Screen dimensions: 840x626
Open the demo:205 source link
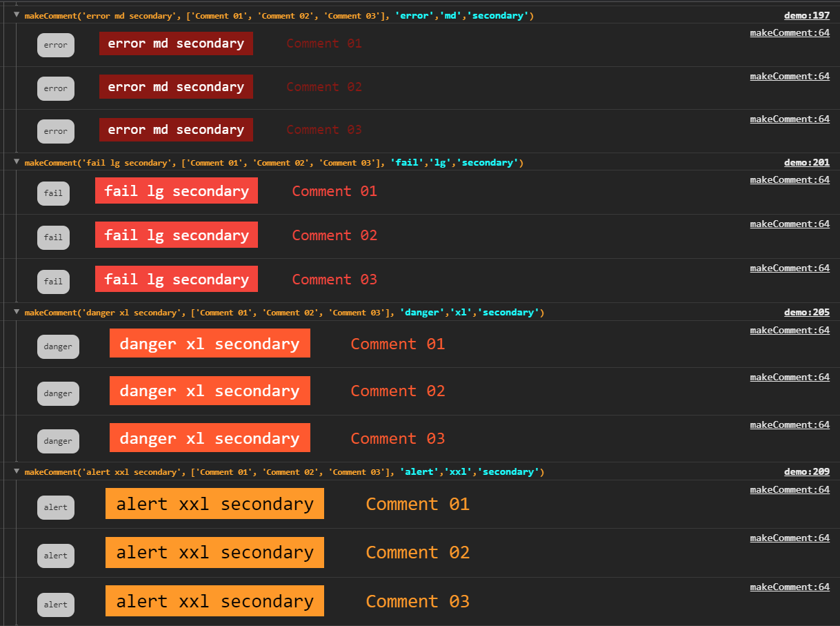807,312
